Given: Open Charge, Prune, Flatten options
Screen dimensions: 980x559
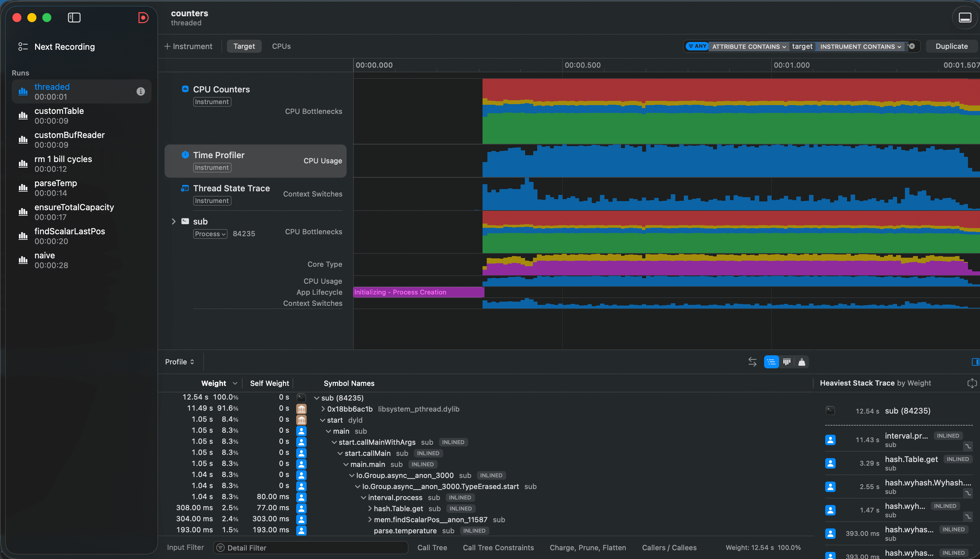Looking at the screenshot, I should click(x=588, y=548).
